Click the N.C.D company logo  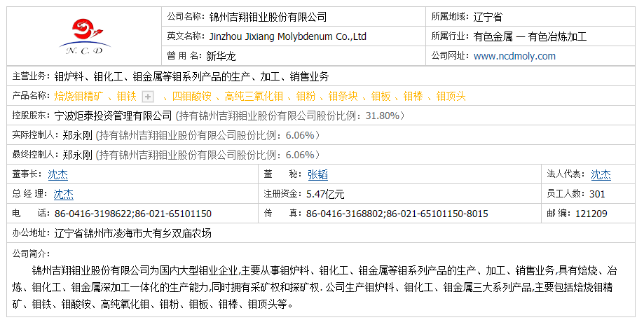tap(85, 36)
